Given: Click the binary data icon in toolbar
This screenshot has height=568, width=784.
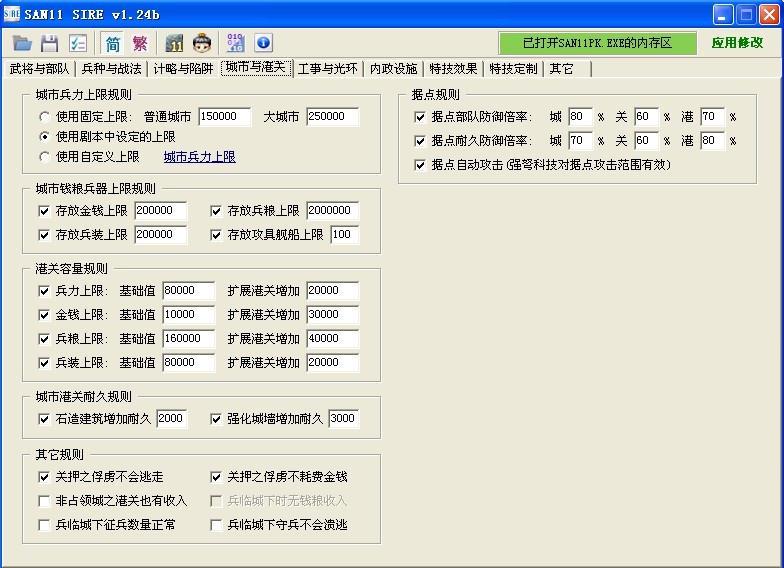Looking at the screenshot, I should click(236, 43).
